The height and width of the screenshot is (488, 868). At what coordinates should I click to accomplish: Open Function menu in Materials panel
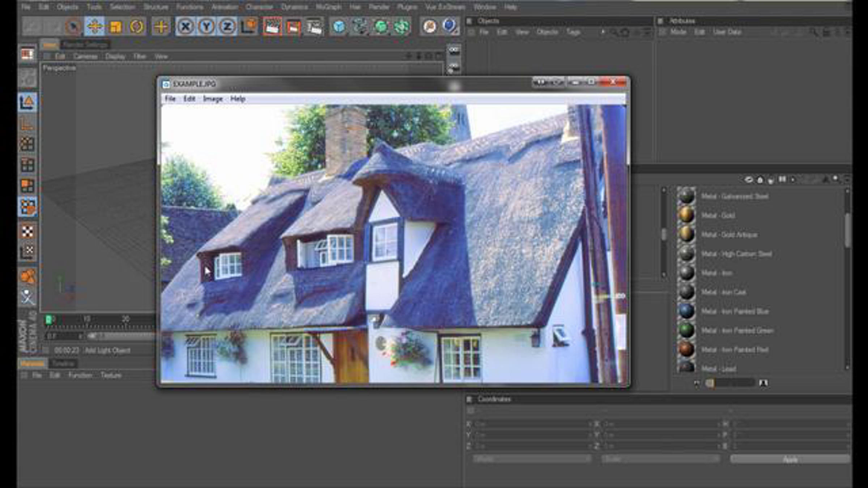pos(80,375)
